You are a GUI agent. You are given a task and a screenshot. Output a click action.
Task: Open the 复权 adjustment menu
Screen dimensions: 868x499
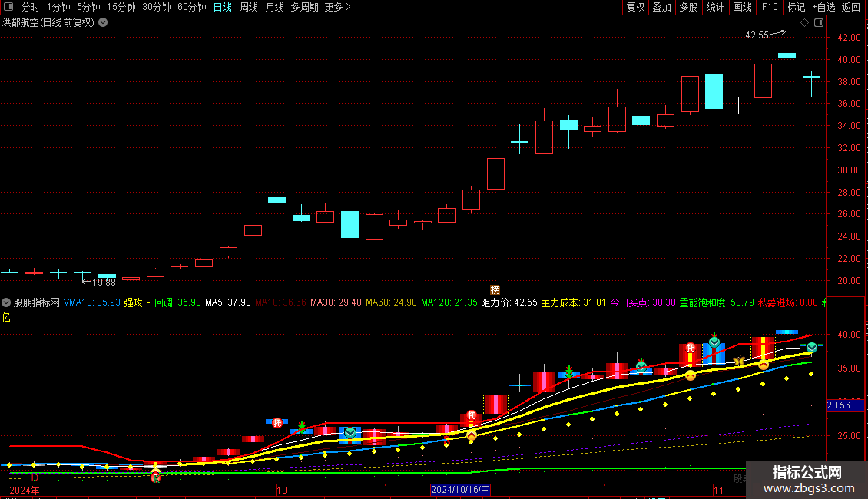635,7
